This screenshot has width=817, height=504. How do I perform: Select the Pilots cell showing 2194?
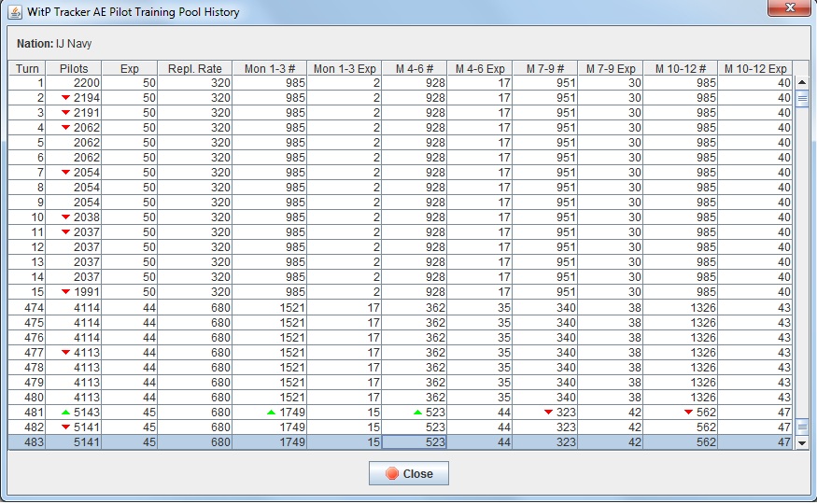tap(74, 98)
